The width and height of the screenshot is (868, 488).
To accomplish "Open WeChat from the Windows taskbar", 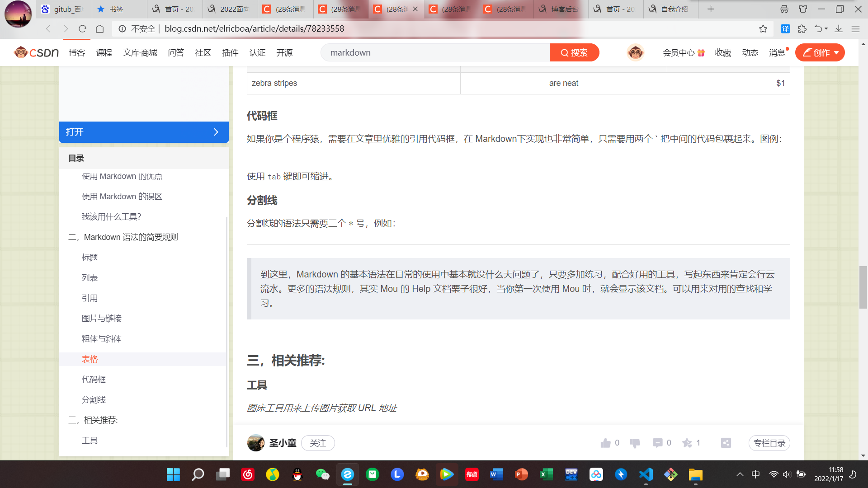I will click(x=322, y=474).
